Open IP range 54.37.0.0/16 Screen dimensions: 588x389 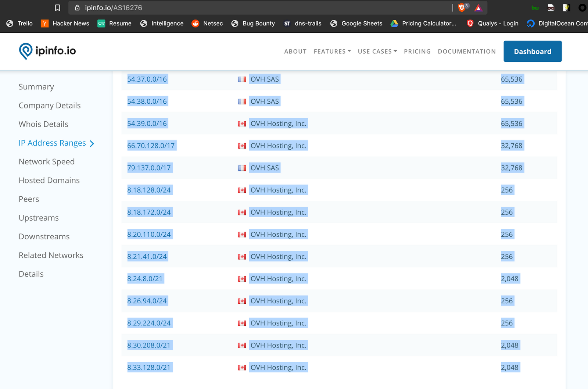click(x=147, y=79)
